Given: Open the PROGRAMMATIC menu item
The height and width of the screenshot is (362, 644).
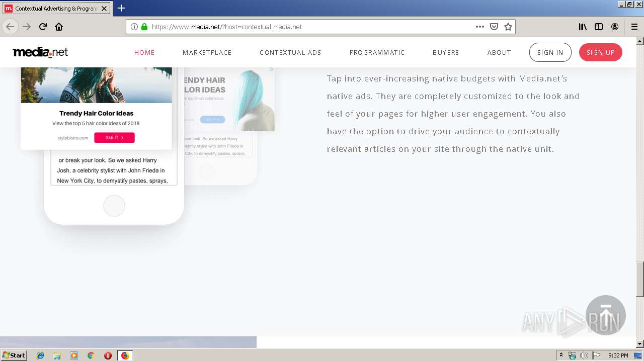Looking at the screenshot, I should (377, 52).
